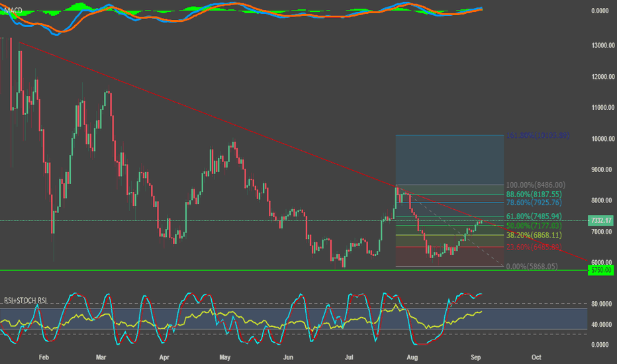
Task: Select the 100.00%(8486.00) Fibonacci level label
Action: click(x=536, y=185)
